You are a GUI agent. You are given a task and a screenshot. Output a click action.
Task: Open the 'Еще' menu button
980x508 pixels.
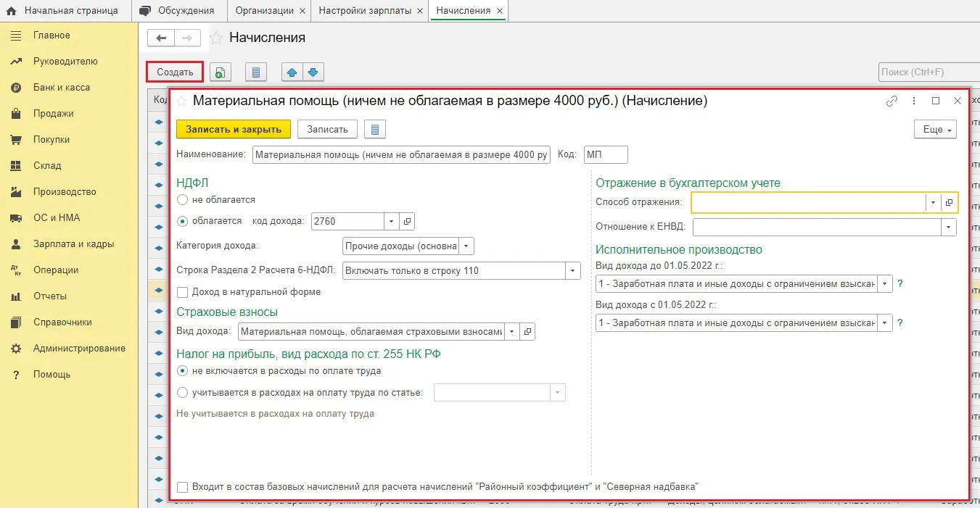pos(935,130)
